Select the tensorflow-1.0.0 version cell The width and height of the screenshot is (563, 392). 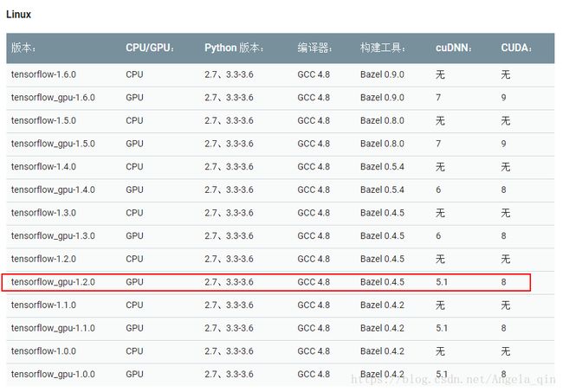click(x=43, y=351)
